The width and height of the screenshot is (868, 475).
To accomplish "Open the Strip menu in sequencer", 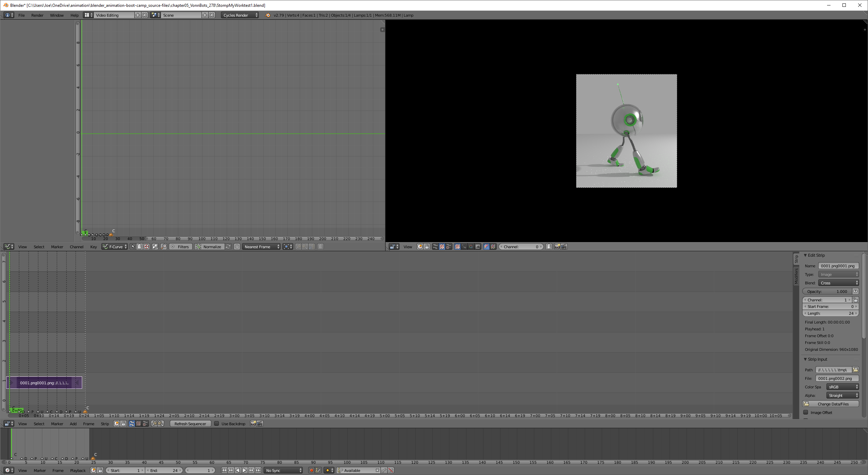I will click(x=105, y=424).
